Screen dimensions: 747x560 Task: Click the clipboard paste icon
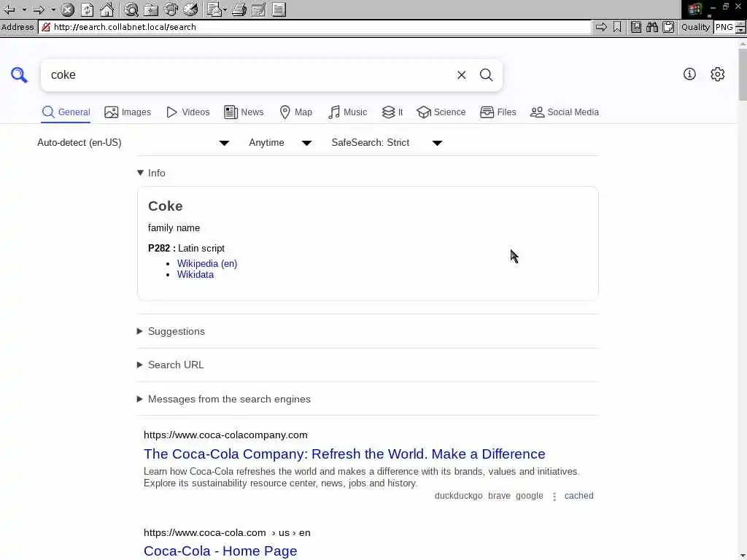coord(668,27)
